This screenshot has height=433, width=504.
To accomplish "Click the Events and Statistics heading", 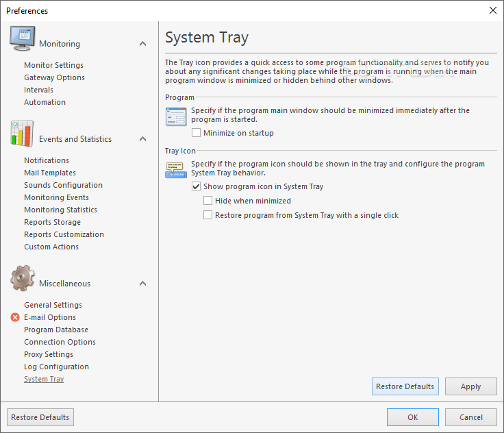I will coord(75,139).
